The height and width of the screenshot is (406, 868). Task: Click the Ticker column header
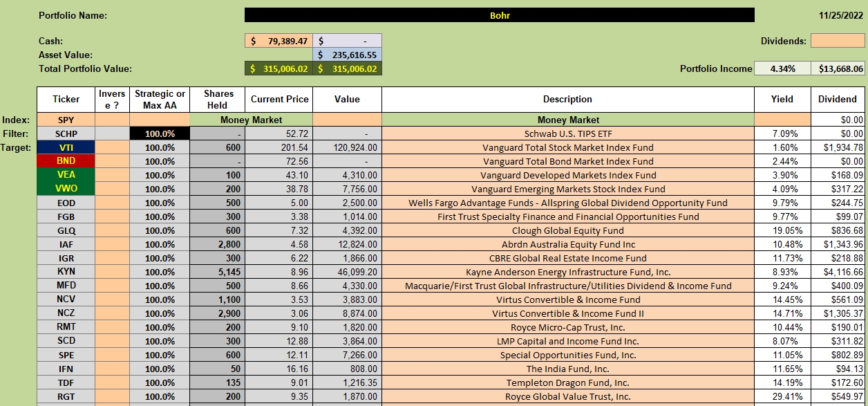[x=66, y=99]
